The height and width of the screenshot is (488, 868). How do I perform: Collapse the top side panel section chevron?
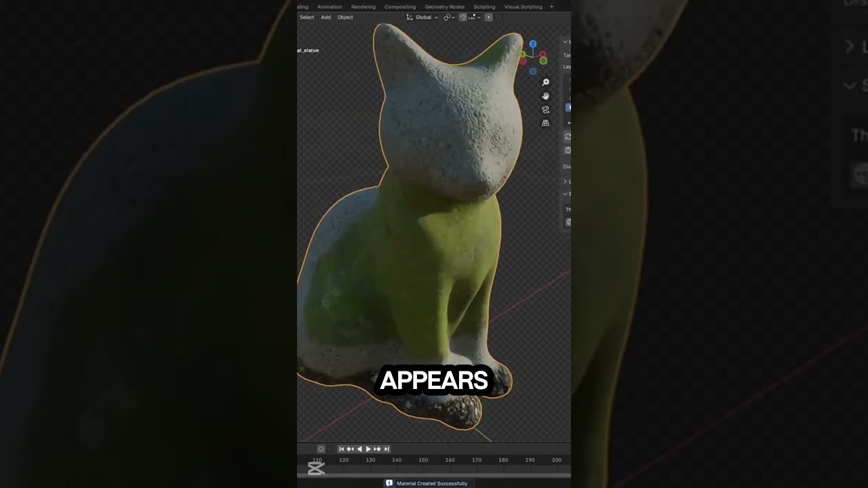tap(566, 42)
